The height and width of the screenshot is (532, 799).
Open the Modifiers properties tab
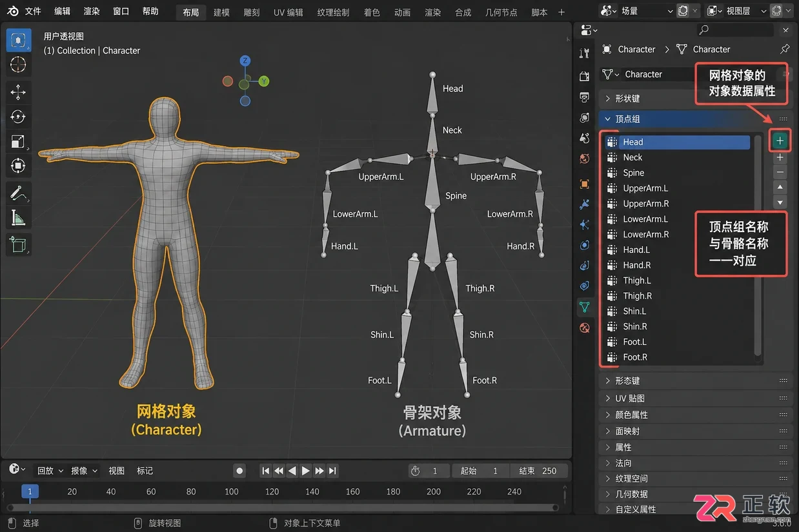click(x=585, y=204)
